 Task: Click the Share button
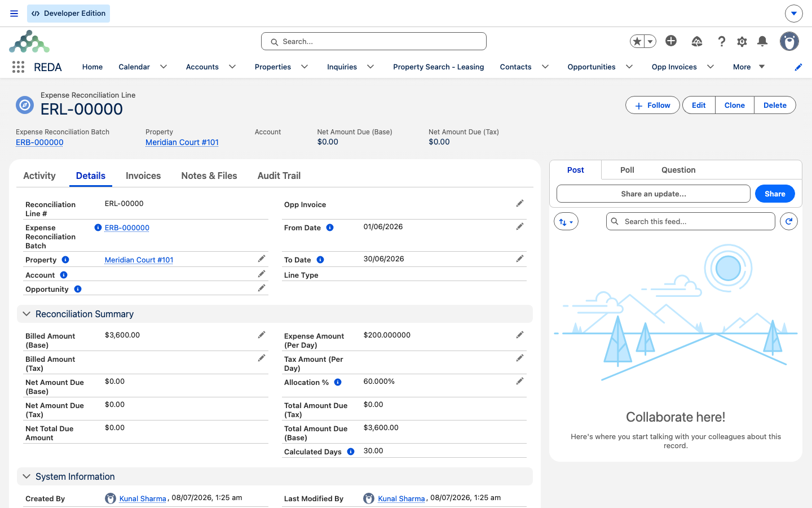point(775,194)
